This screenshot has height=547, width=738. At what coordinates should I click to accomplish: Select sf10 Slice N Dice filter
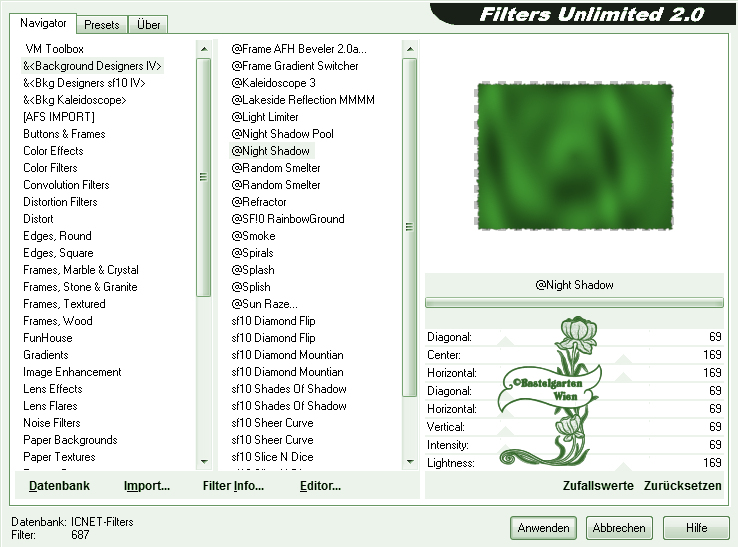click(x=272, y=457)
